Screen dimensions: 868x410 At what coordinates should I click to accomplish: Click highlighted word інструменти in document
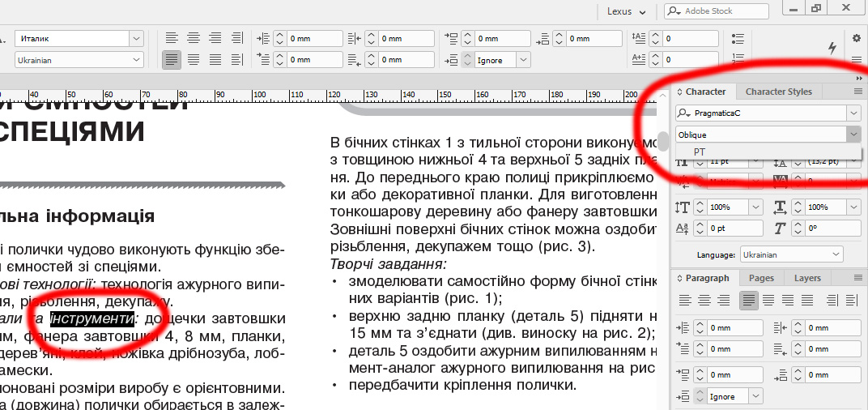[x=91, y=318]
